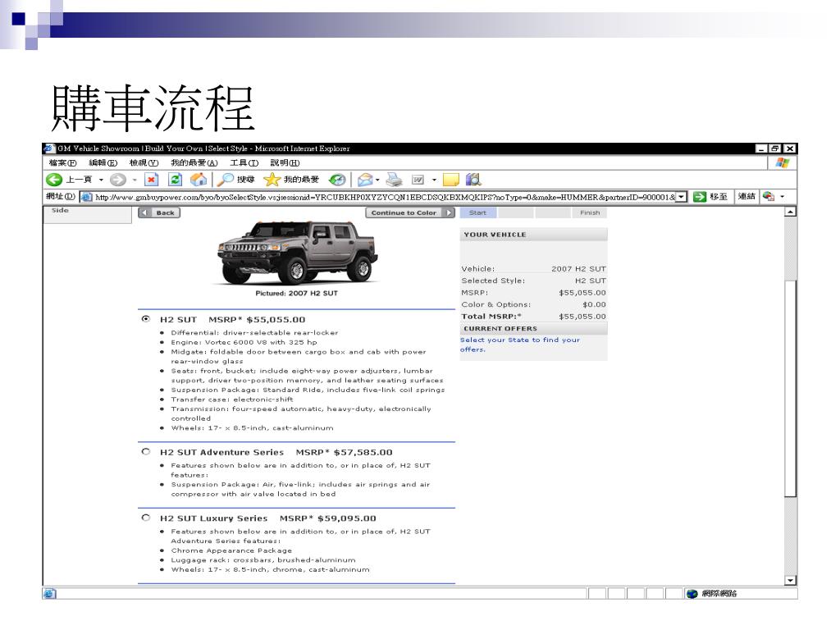Viewport: 840px width, 630px height.
Task: Expand the Edit dropdown arrow
Action: [x=434, y=180]
